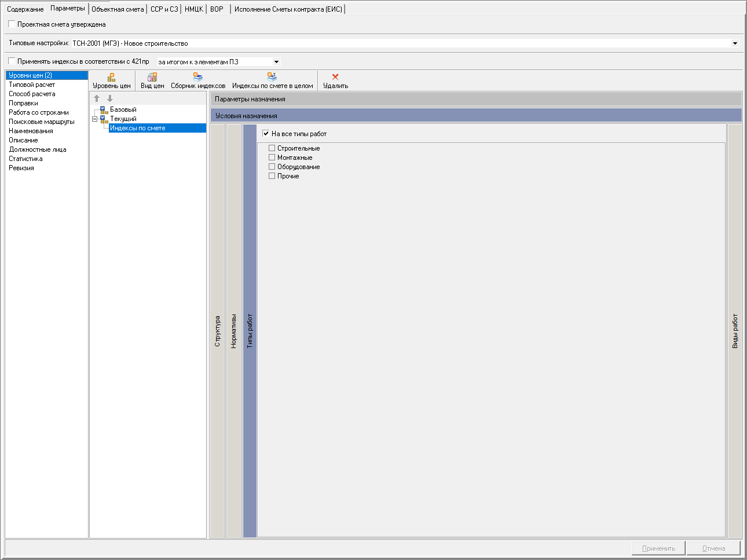The width and height of the screenshot is (747, 560).
Task: Collapse the Текущий tree node
Action: click(95, 119)
